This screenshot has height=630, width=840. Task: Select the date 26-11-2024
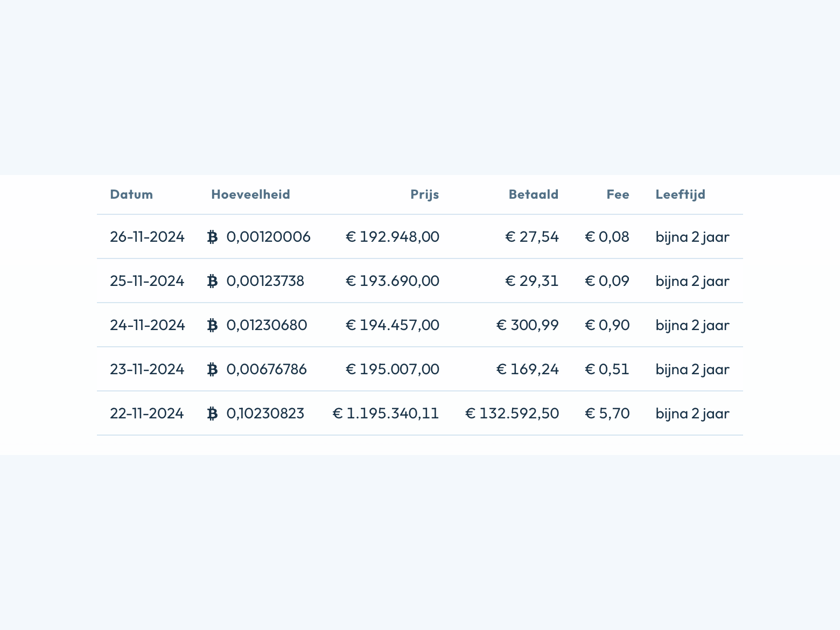147,237
